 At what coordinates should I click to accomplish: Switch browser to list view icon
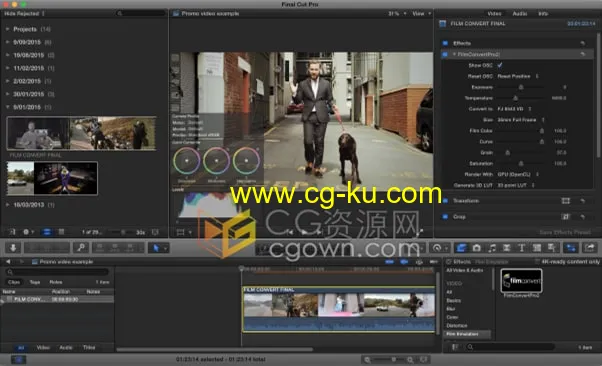pyautogui.click(x=61, y=232)
